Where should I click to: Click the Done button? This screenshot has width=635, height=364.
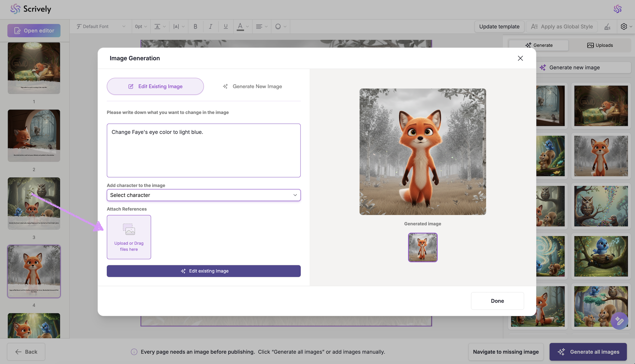tap(497, 301)
